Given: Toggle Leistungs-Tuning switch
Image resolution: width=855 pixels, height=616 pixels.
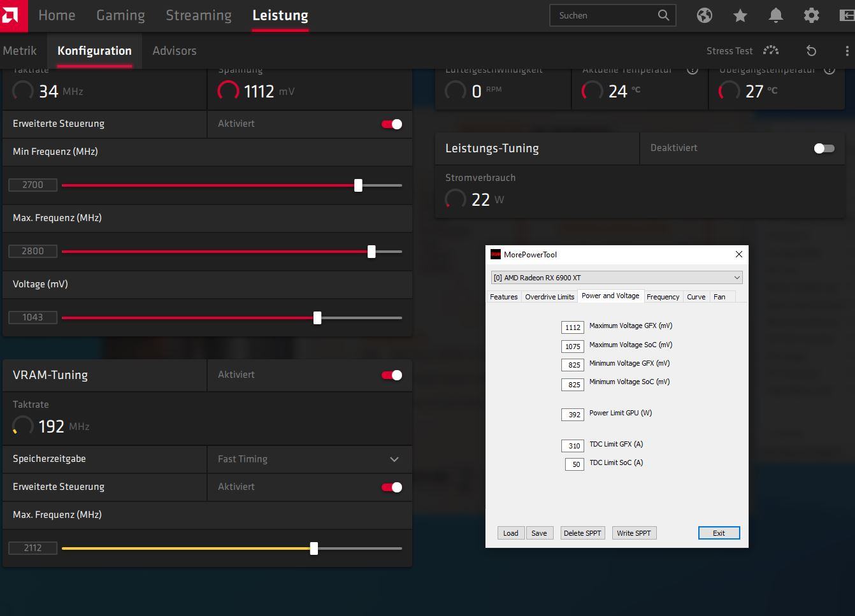Looking at the screenshot, I should click(824, 148).
